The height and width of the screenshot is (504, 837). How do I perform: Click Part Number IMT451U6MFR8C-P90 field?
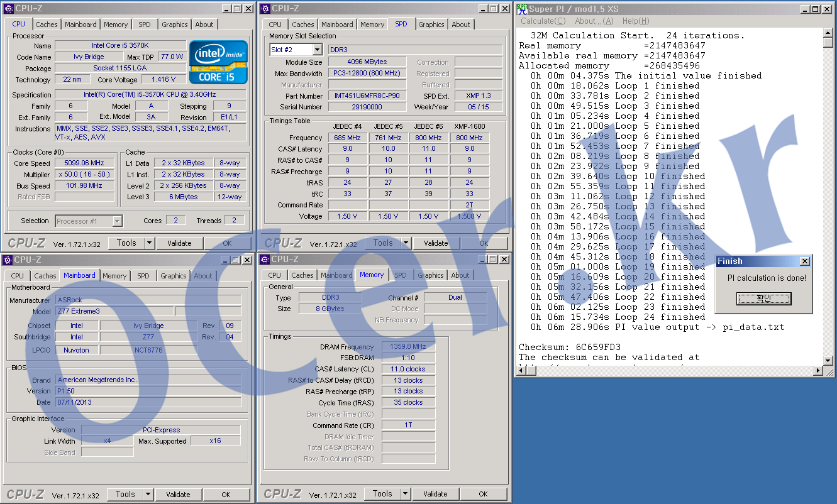[367, 96]
